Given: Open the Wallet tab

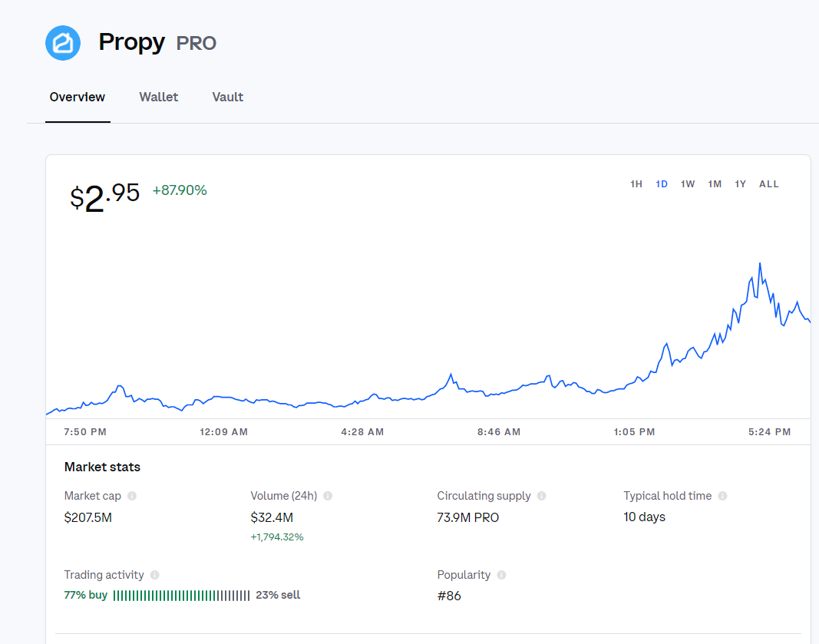Looking at the screenshot, I should click(x=159, y=97).
